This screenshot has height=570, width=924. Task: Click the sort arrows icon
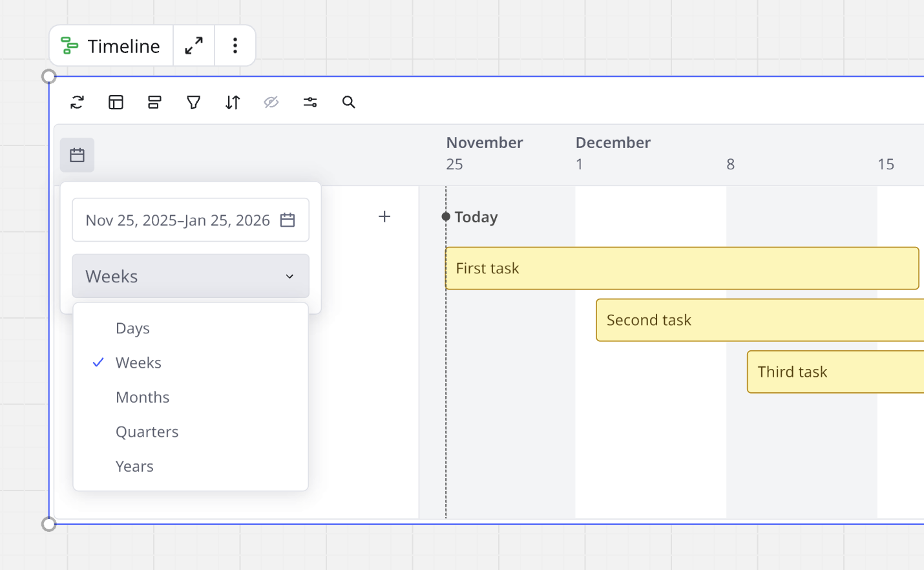233,102
